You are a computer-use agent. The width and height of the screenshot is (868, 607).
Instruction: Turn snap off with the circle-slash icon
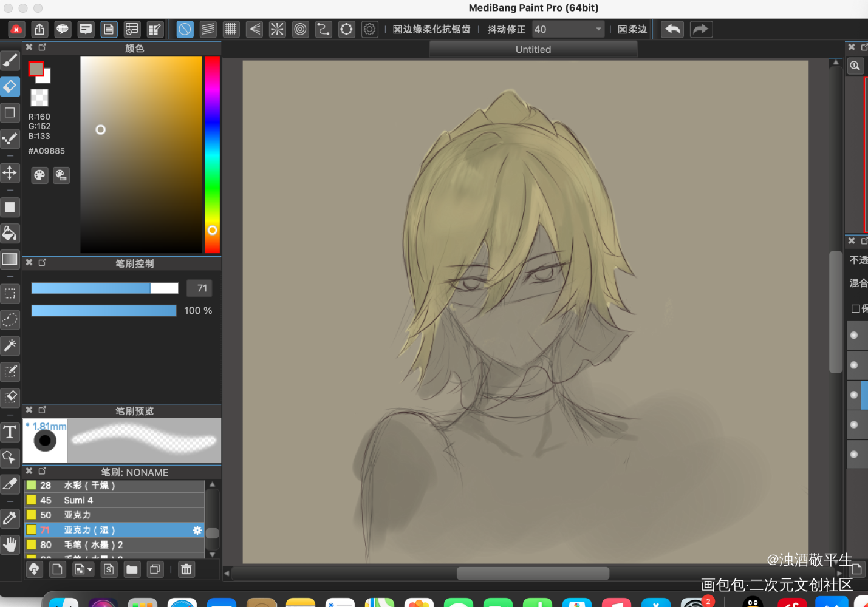185,29
